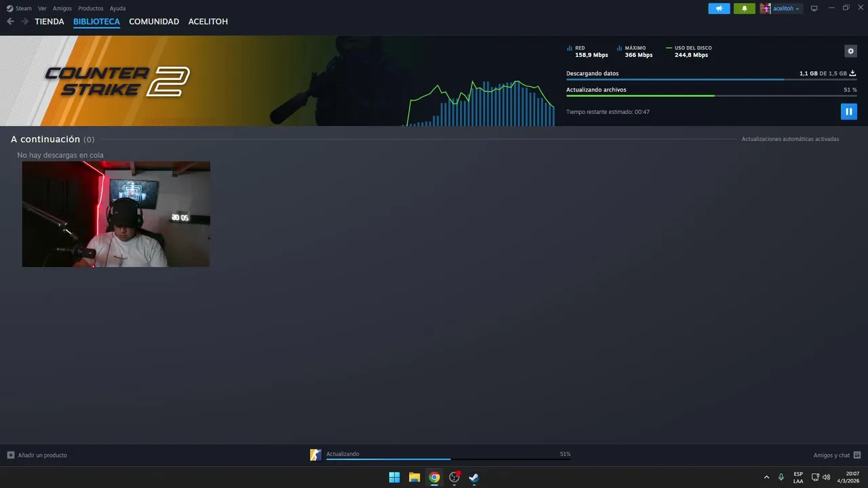Click Añadir un producto button

37,455
